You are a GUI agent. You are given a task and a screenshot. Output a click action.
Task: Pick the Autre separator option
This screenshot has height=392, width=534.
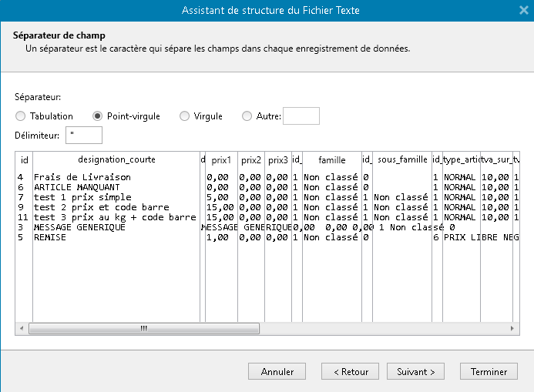click(x=247, y=116)
